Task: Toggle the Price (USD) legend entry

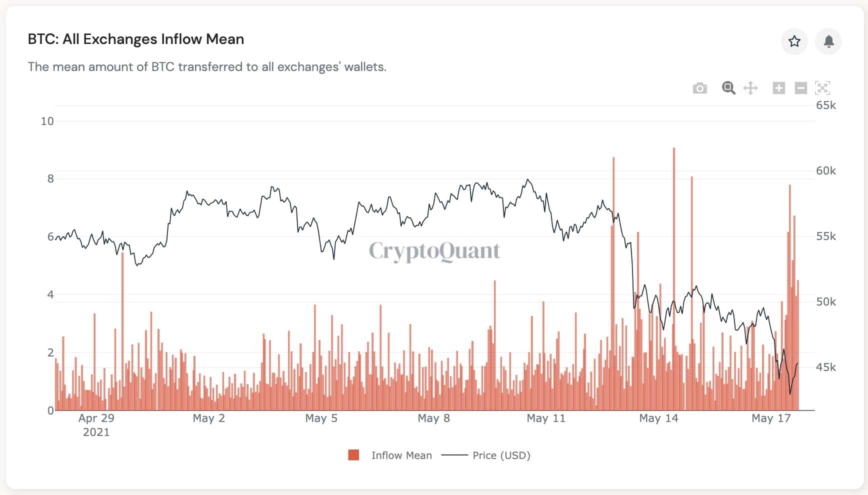Action: coord(501,455)
